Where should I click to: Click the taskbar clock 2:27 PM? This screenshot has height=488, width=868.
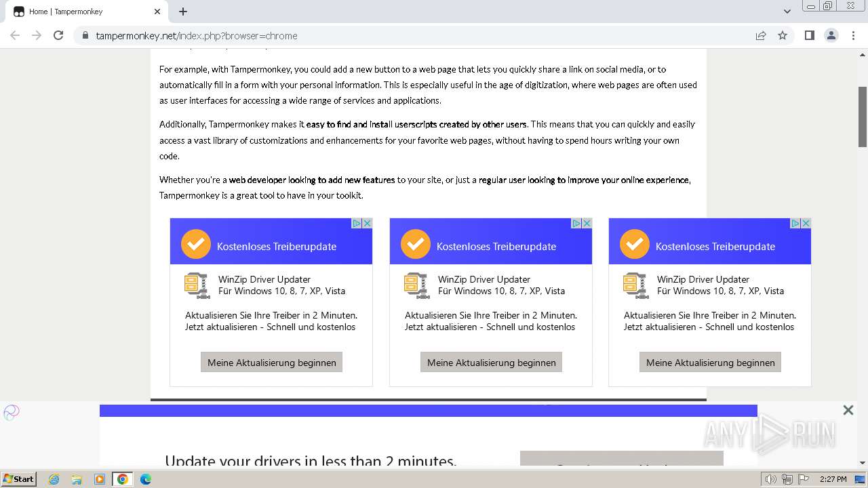coord(833,479)
